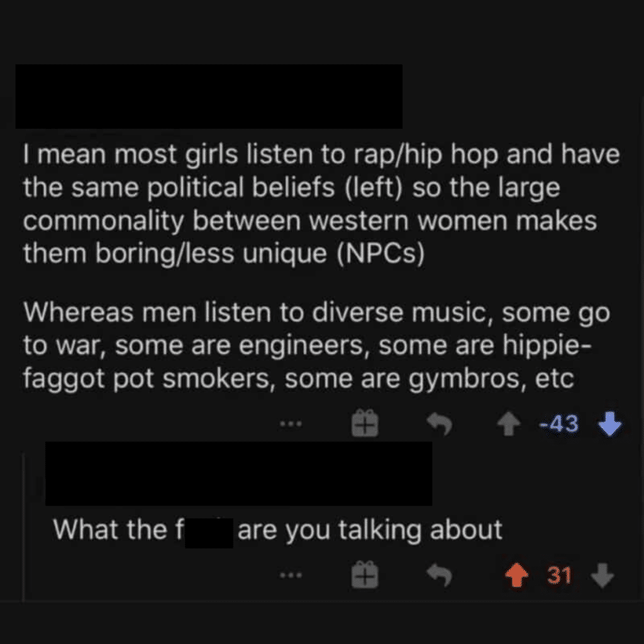Open the three-dot menu under the reply comment

(291, 575)
